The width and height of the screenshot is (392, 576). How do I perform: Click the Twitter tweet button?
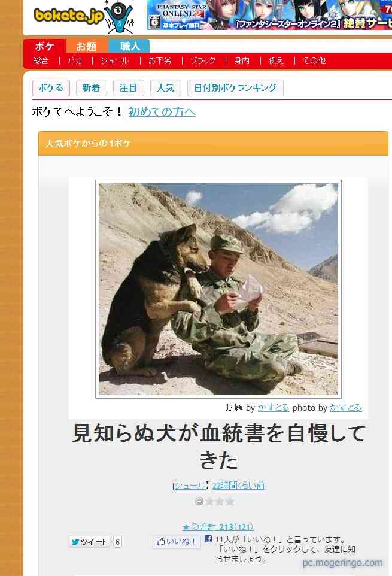point(89,542)
